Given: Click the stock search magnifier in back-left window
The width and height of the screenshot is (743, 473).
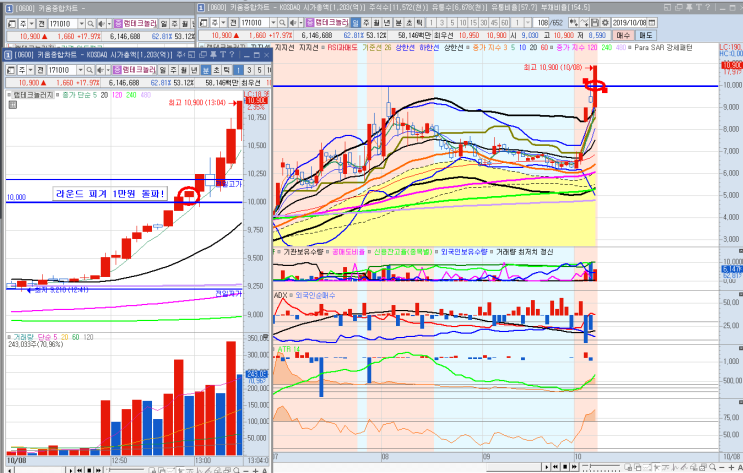Looking at the screenshot, I should [x=91, y=23].
